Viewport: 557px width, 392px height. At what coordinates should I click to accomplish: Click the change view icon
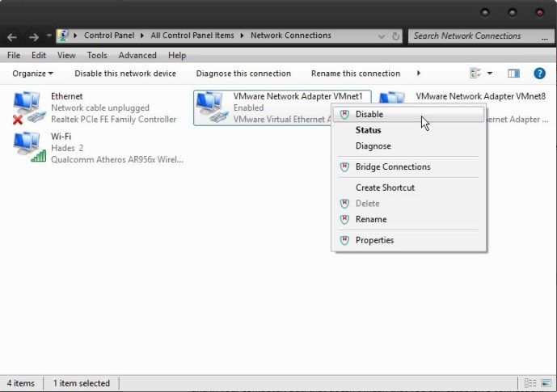click(475, 73)
